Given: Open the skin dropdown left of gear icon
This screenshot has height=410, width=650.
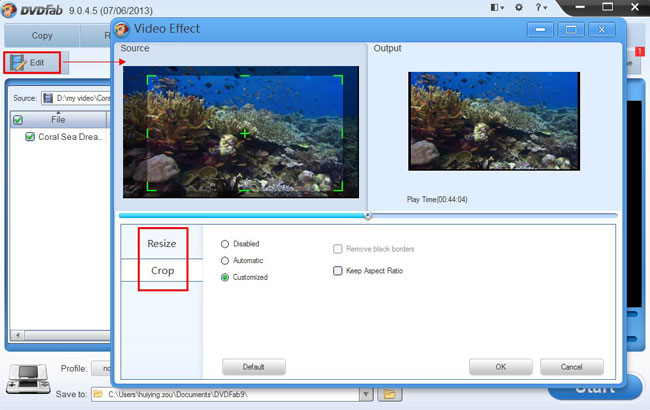Looking at the screenshot, I should pyautogui.click(x=497, y=8).
